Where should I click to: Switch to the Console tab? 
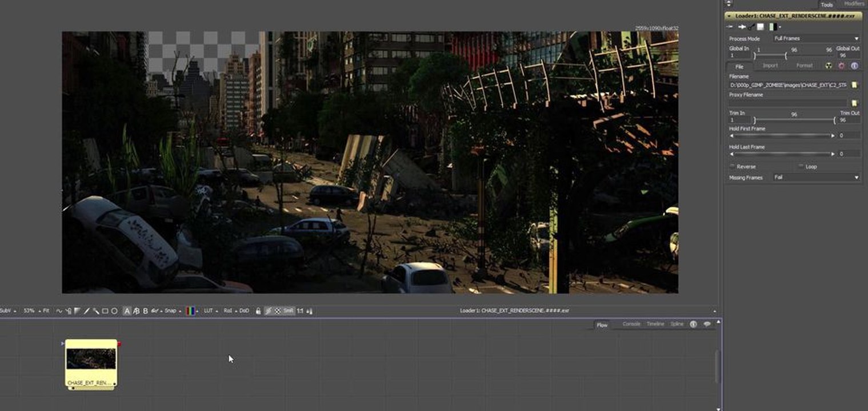click(x=631, y=324)
